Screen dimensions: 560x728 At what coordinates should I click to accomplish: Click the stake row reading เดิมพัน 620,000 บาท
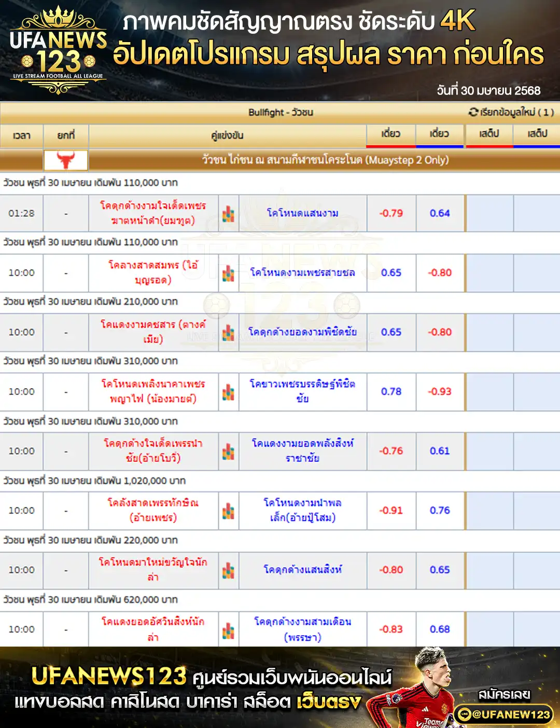click(x=280, y=600)
